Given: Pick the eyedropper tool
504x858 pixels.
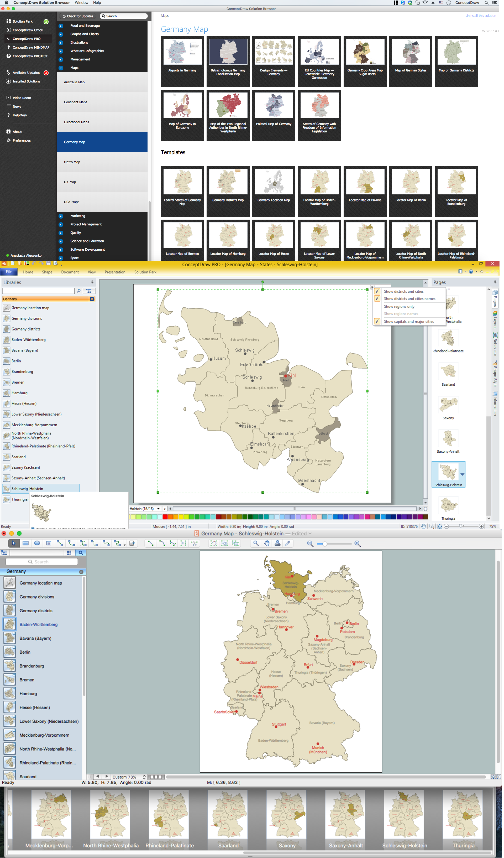Looking at the screenshot, I should [x=288, y=543].
